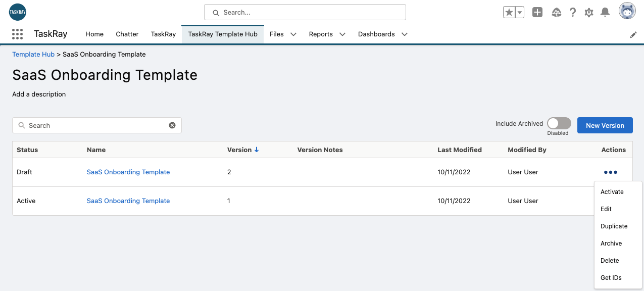
Task: Open the Files tab
Action: tap(277, 34)
